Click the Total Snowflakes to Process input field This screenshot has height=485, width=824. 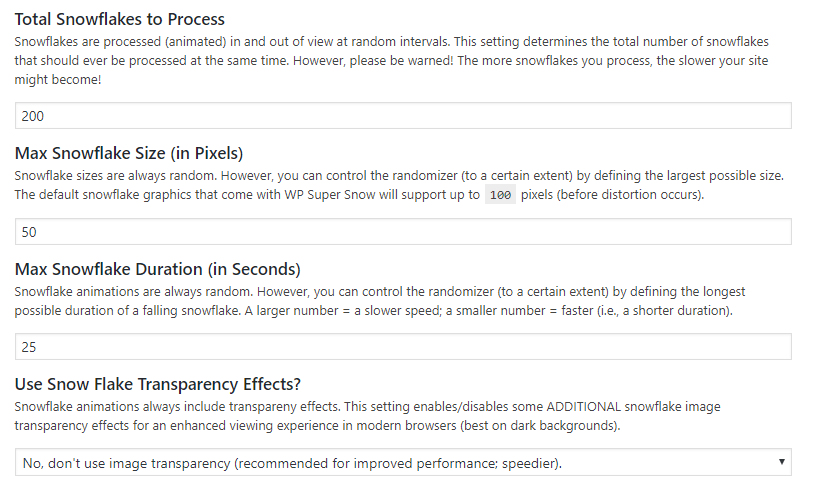(403, 116)
